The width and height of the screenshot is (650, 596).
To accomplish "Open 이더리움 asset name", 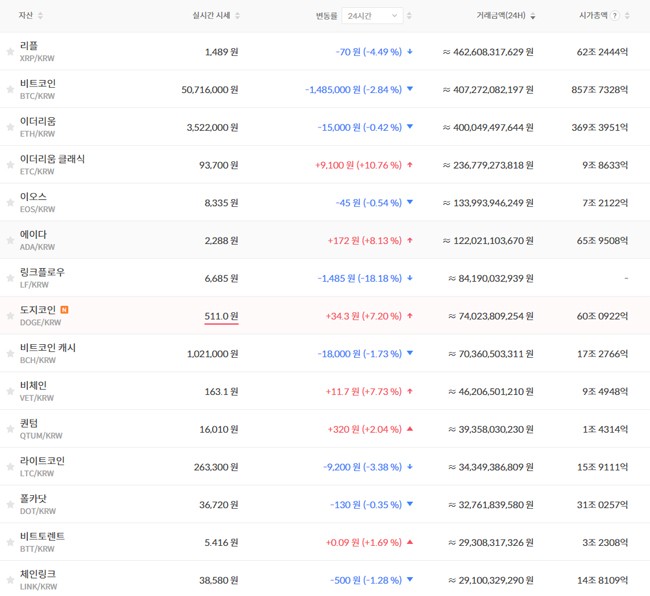I will pos(38,121).
